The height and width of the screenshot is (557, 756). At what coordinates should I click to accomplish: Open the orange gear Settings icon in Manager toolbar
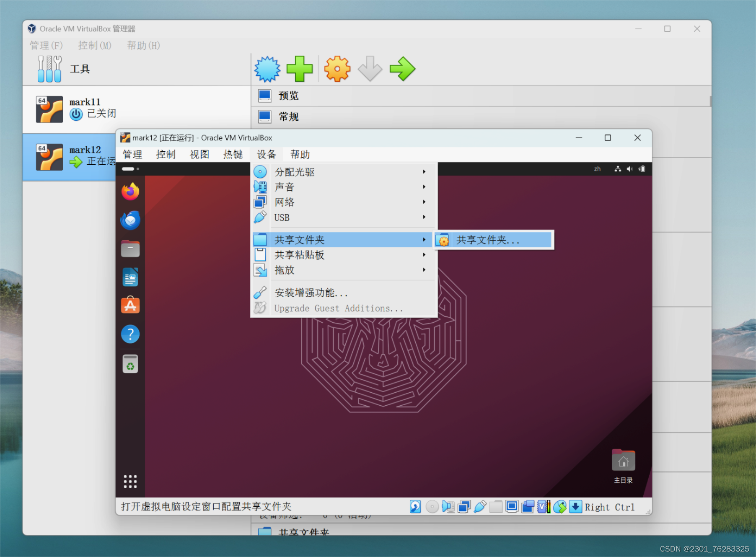click(337, 69)
